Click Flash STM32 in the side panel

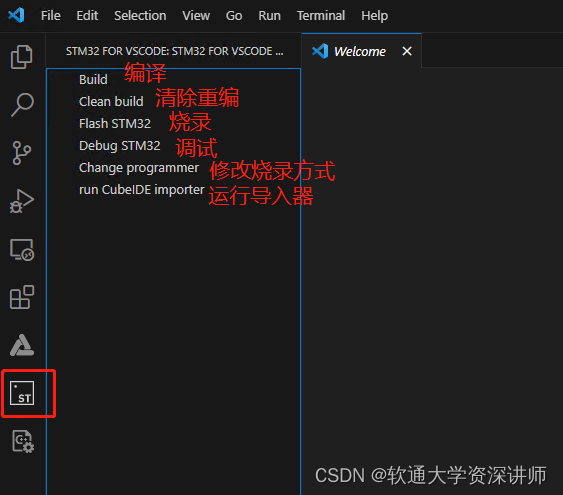115,123
